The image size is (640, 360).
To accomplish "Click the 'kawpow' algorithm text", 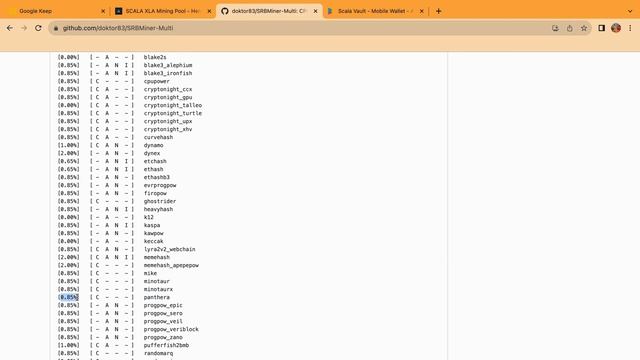I will point(153,233).
